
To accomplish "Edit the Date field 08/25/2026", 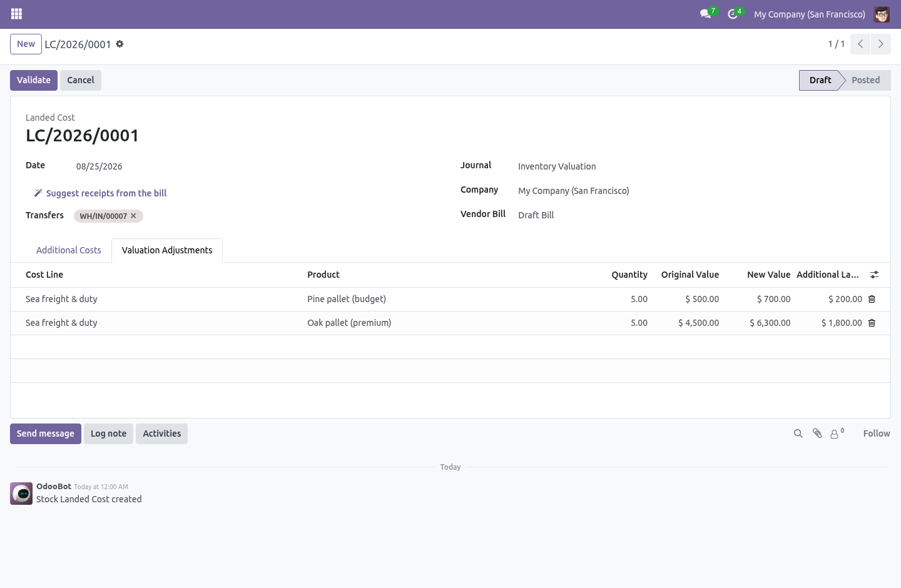I will [99, 166].
